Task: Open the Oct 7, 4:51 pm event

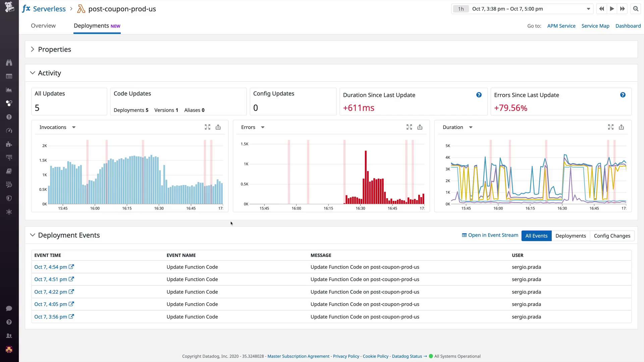Action: [51, 279]
